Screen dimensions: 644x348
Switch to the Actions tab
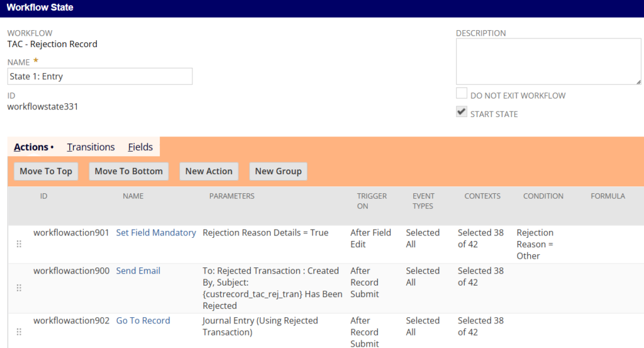34,147
